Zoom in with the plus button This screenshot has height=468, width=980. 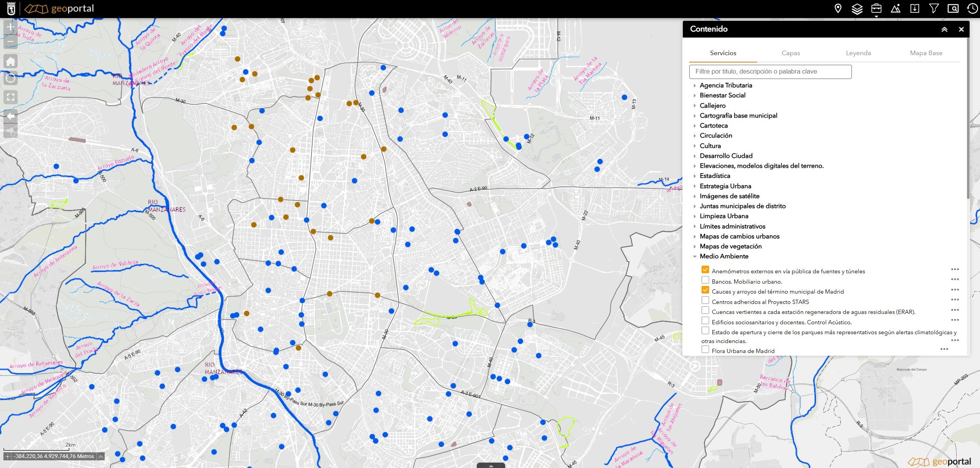[10, 27]
